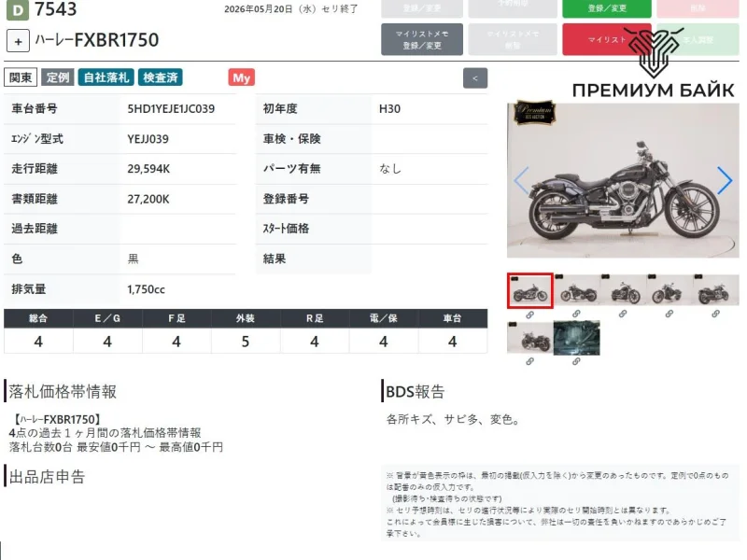Screen dimensions: 747x560
Task: Select the 自社落札 tag
Action: (106, 77)
